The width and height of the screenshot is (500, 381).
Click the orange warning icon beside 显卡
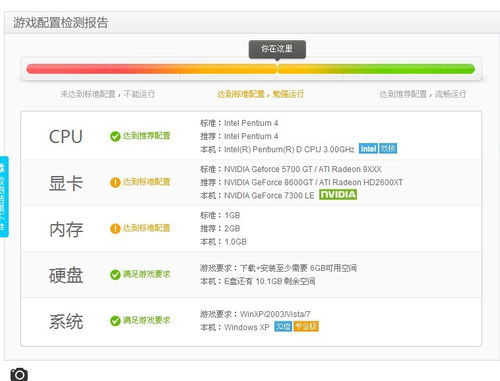[x=115, y=182]
